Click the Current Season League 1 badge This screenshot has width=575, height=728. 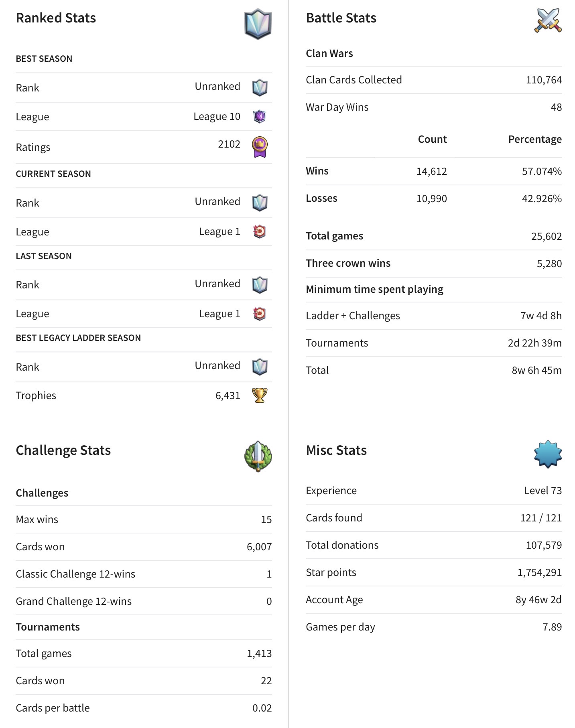coord(260,231)
